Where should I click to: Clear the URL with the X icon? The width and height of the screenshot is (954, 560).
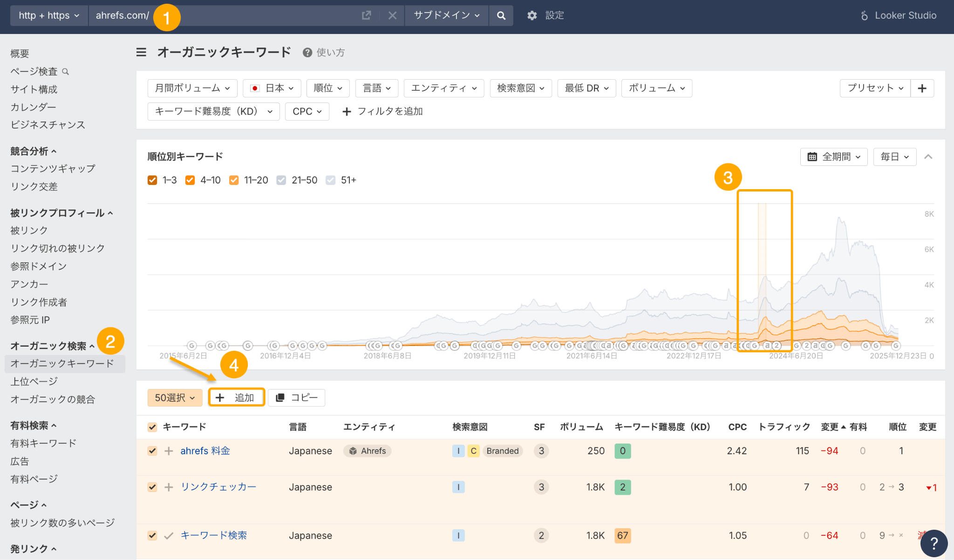(392, 15)
